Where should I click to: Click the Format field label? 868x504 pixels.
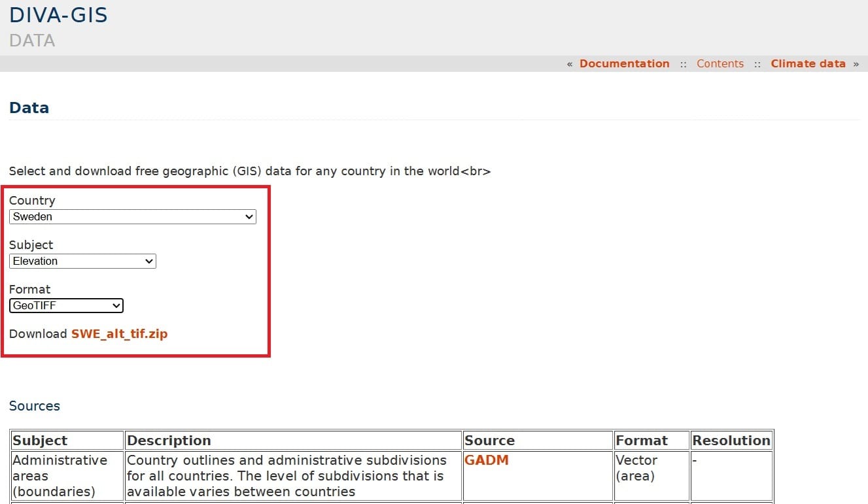(x=29, y=290)
